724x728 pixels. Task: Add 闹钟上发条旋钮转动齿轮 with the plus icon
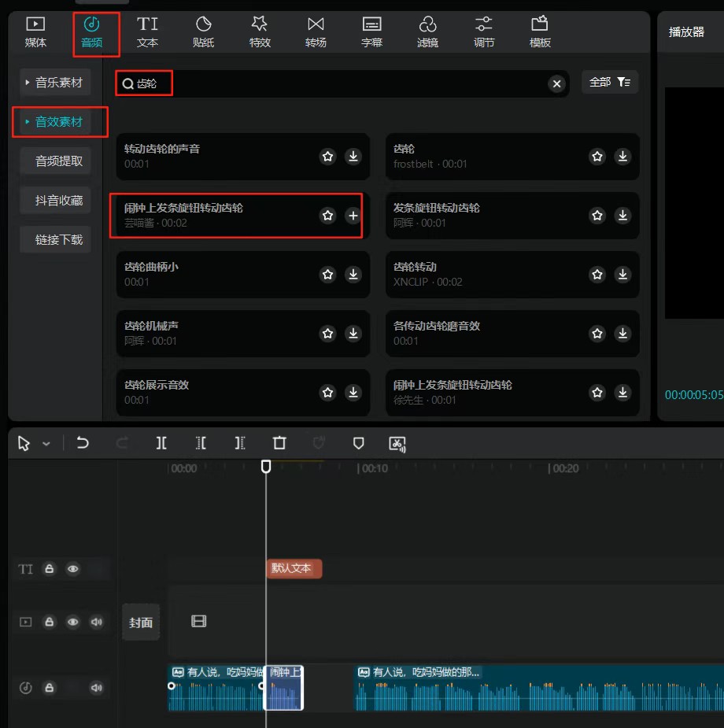tap(353, 216)
